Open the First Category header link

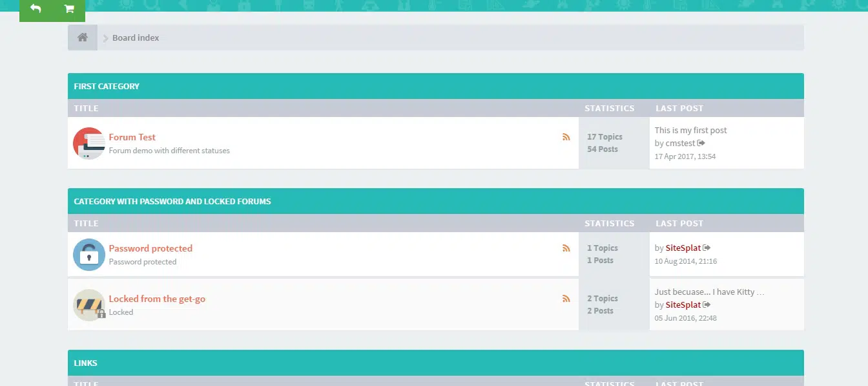coord(107,86)
